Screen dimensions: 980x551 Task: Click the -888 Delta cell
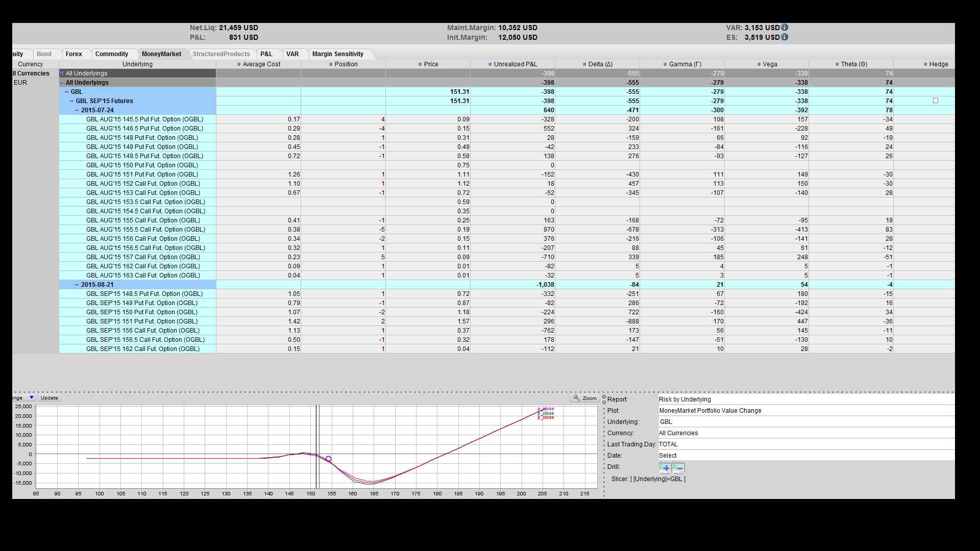[x=597, y=321]
